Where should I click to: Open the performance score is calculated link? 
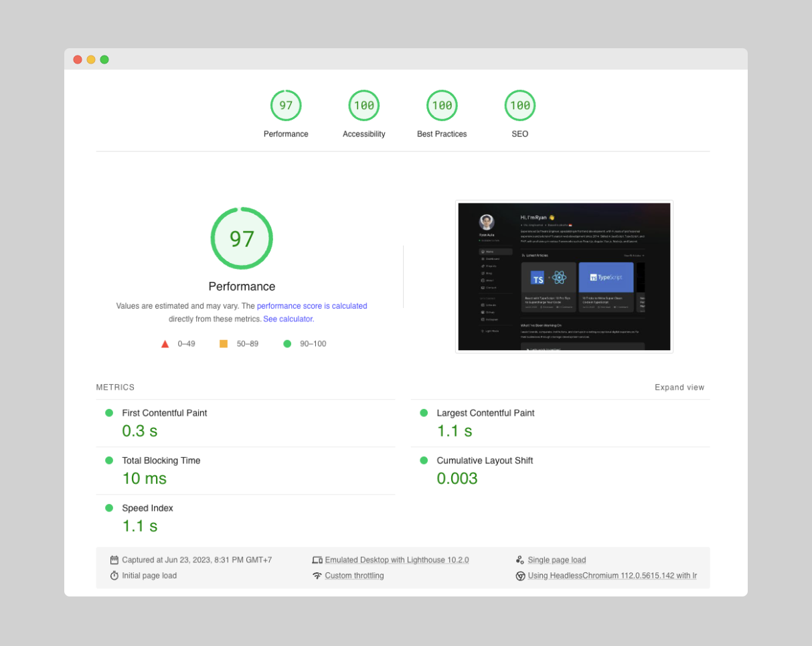(312, 306)
